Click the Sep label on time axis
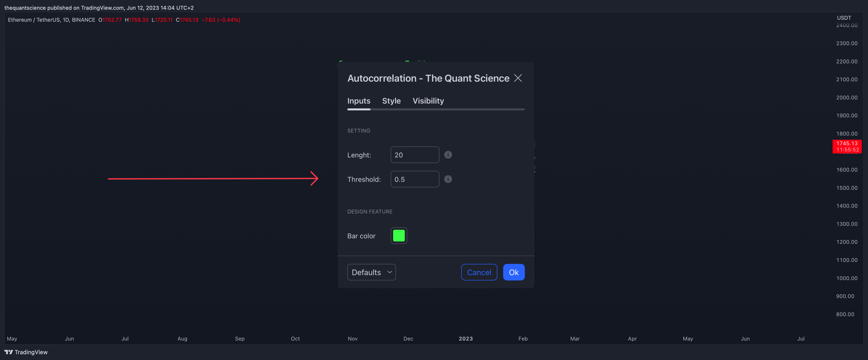 tap(240, 339)
